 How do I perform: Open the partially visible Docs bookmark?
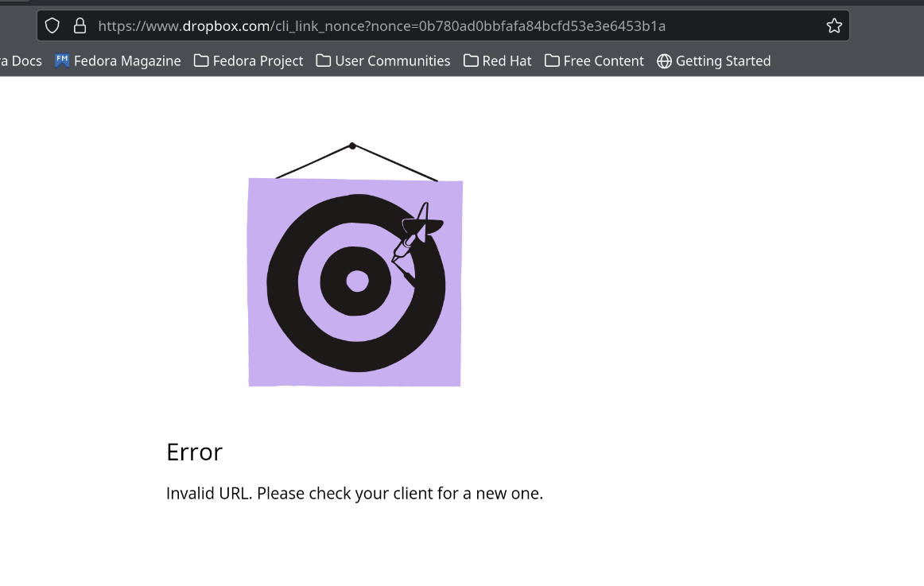coord(21,61)
